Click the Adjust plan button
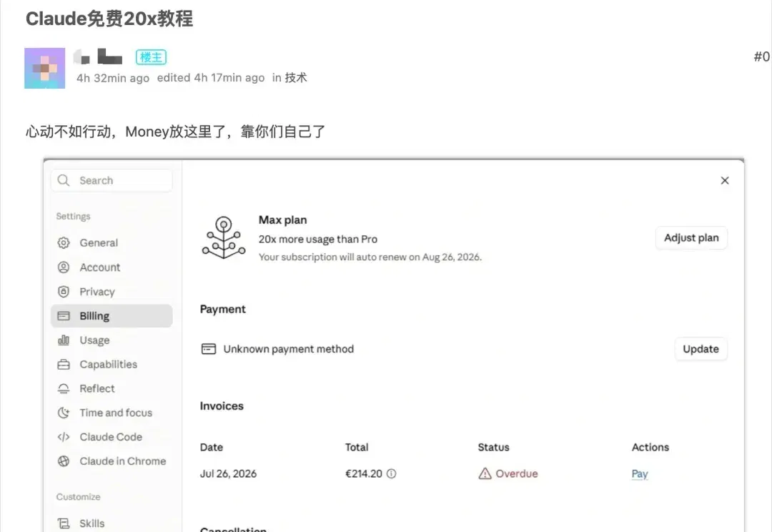772x532 pixels. [x=691, y=238]
